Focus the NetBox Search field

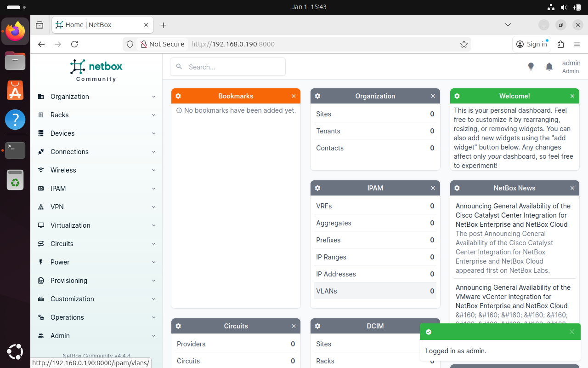228,67
